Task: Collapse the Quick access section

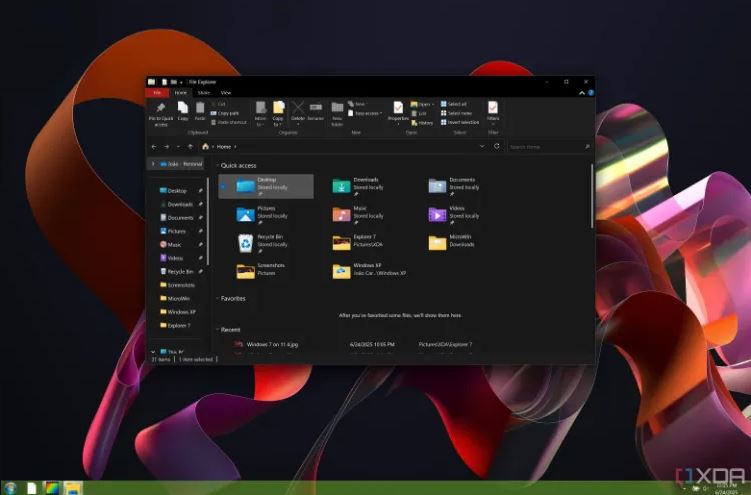Action: [x=217, y=166]
